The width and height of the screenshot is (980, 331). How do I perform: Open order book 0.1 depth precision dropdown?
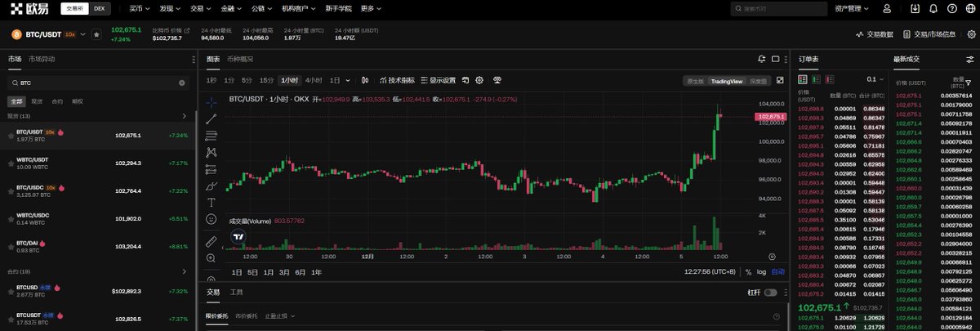(x=875, y=79)
